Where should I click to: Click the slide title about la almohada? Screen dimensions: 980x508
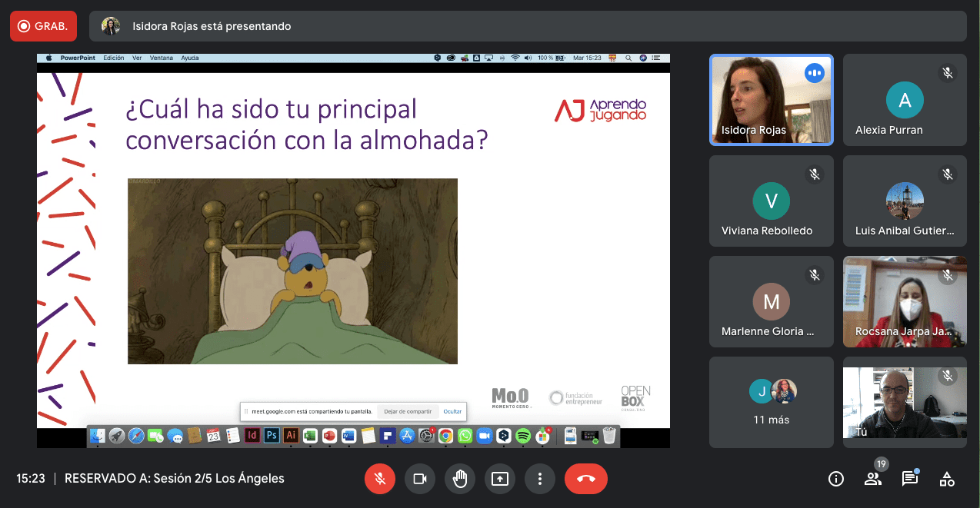[x=307, y=125]
